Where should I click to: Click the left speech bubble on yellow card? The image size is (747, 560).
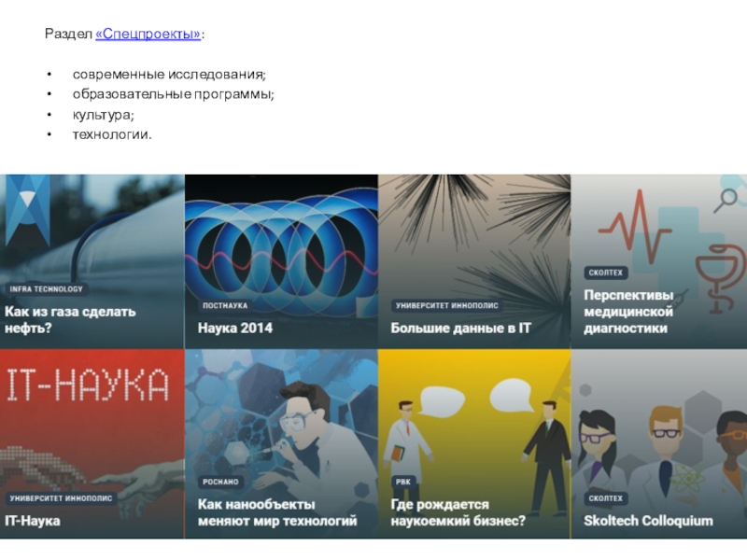[442, 401]
